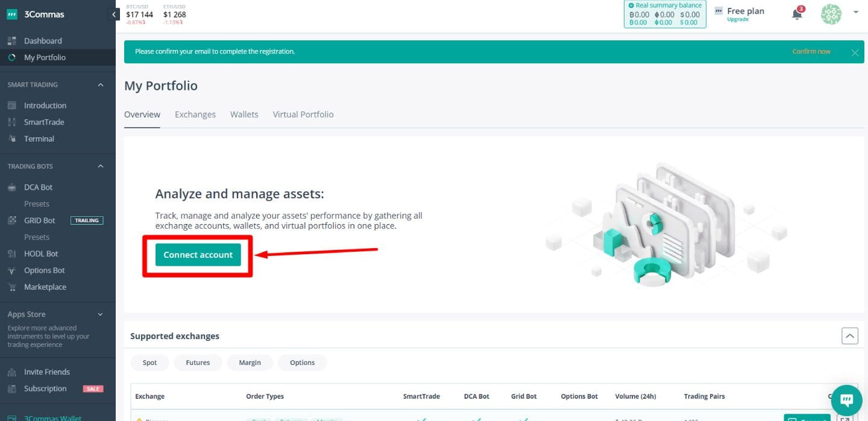Dismiss the email confirmation banner
868x421 pixels.
click(x=855, y=52)
